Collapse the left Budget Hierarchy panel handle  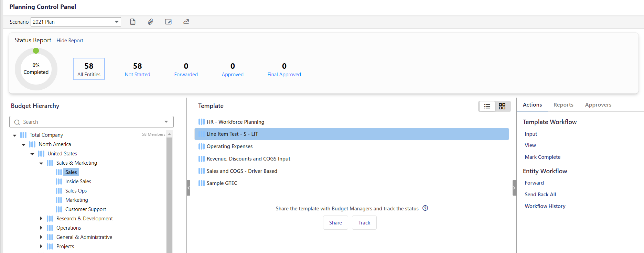(189, 188)
